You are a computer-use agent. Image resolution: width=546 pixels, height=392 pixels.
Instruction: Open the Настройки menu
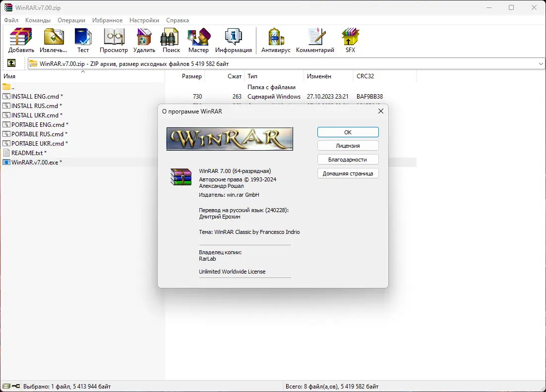click(x=144, y=20)
